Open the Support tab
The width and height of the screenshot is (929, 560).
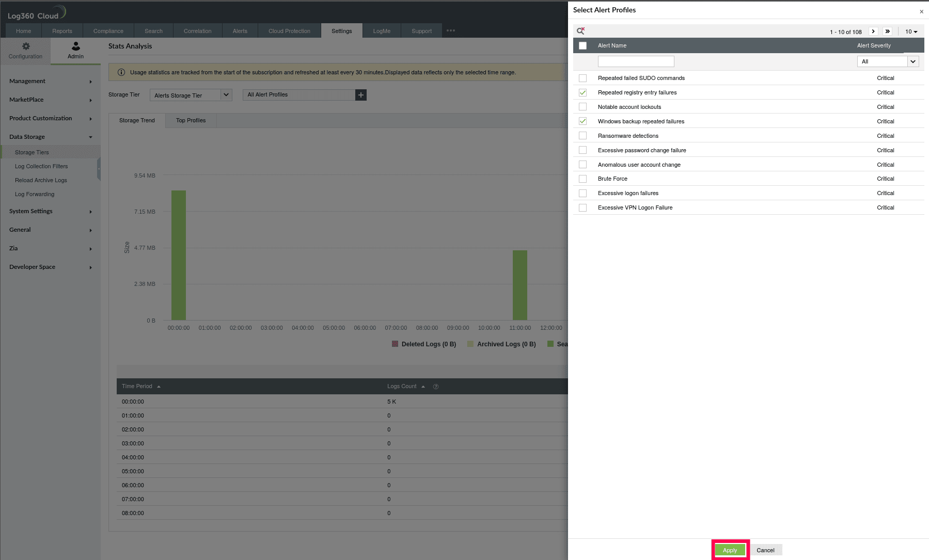[421, 31]
